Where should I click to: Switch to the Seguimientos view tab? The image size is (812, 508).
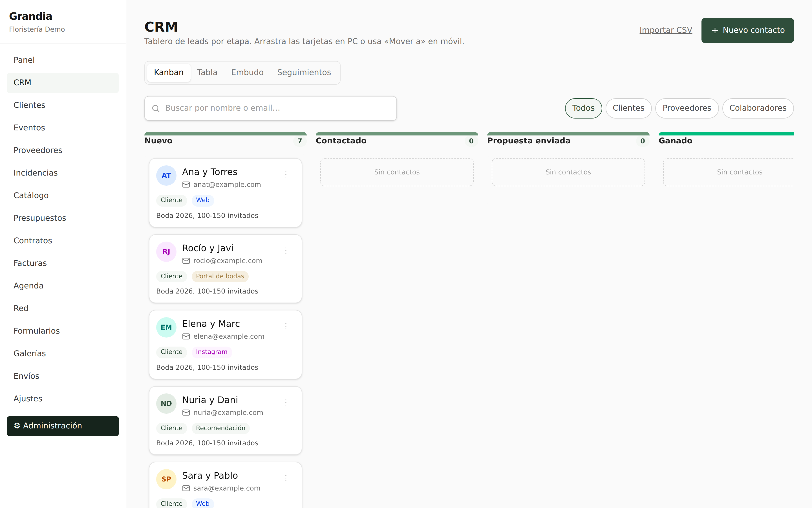click(x=304, y=73)
